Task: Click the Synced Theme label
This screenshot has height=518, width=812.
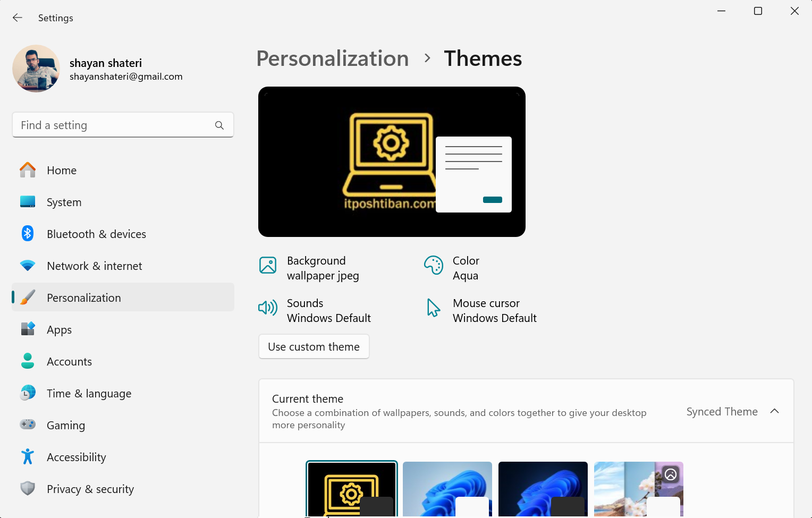Action: [722, 412]
